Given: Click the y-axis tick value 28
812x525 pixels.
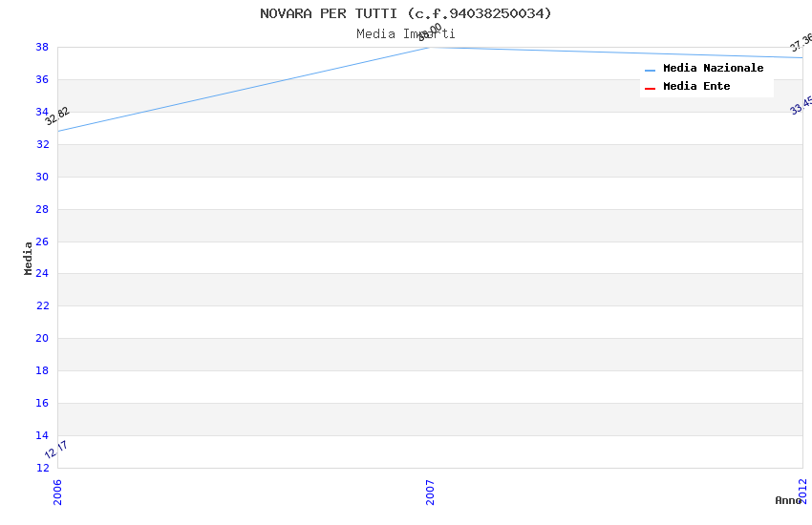Looking at the screenshot, I should point(42,209).
